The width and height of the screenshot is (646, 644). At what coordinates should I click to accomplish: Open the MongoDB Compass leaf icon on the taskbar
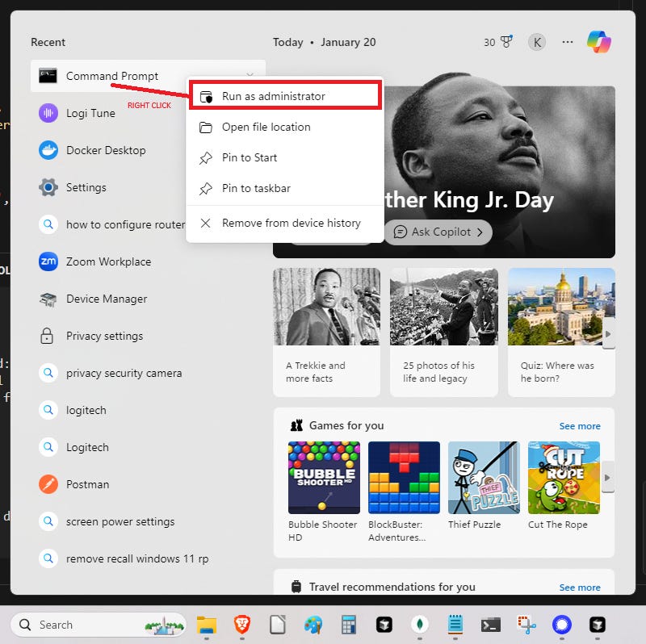point(420,625)
